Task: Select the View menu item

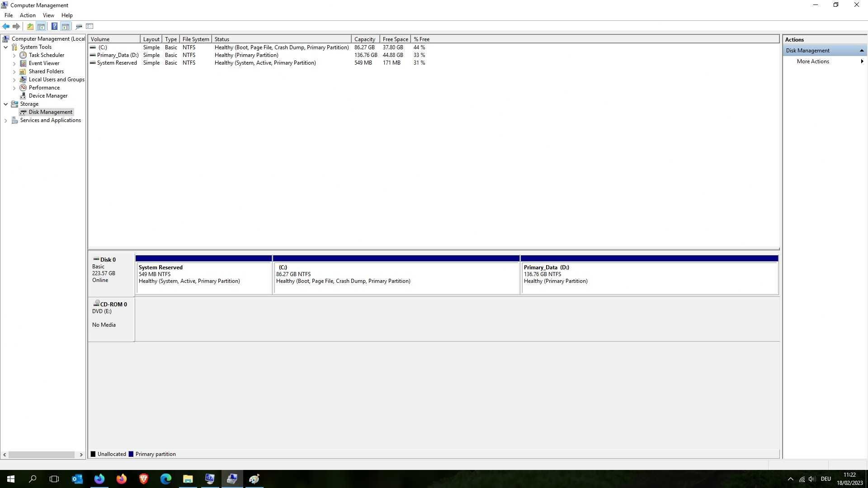Action: pos(48,15)
